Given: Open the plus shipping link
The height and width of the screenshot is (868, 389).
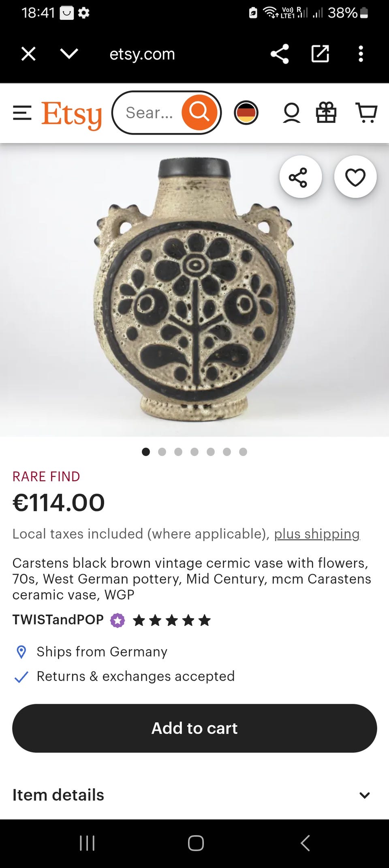Looking at the screenshot, I should coord(317,534).
